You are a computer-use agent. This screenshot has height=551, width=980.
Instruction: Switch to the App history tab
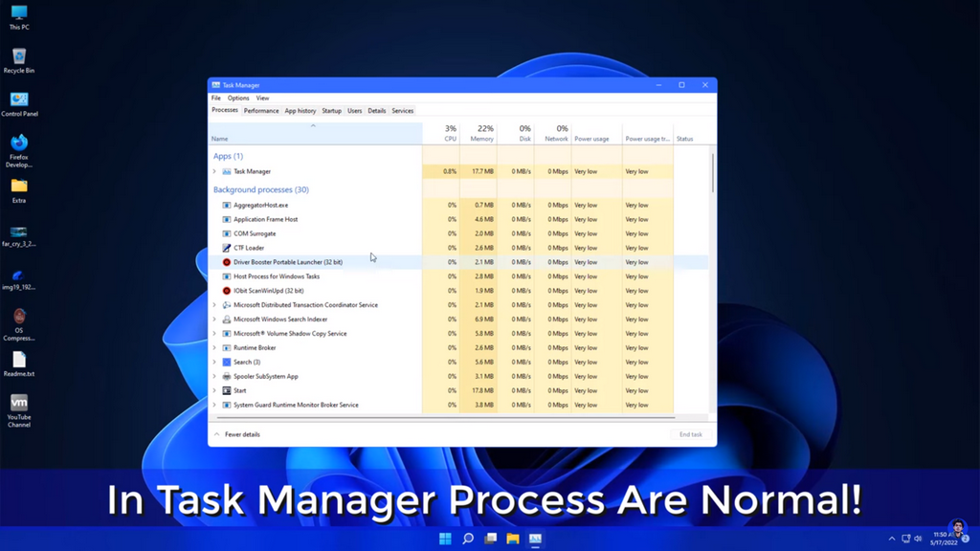pyautogui.click(x=300, y=111)
